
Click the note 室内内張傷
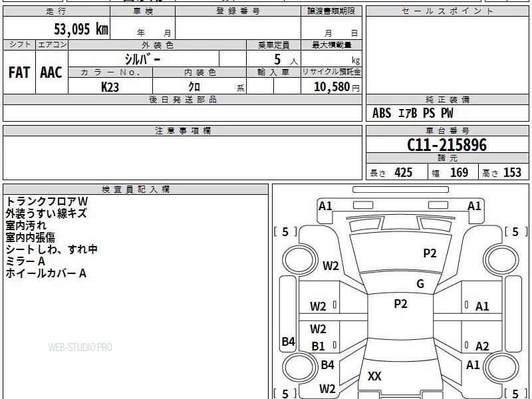click(30, 237)
